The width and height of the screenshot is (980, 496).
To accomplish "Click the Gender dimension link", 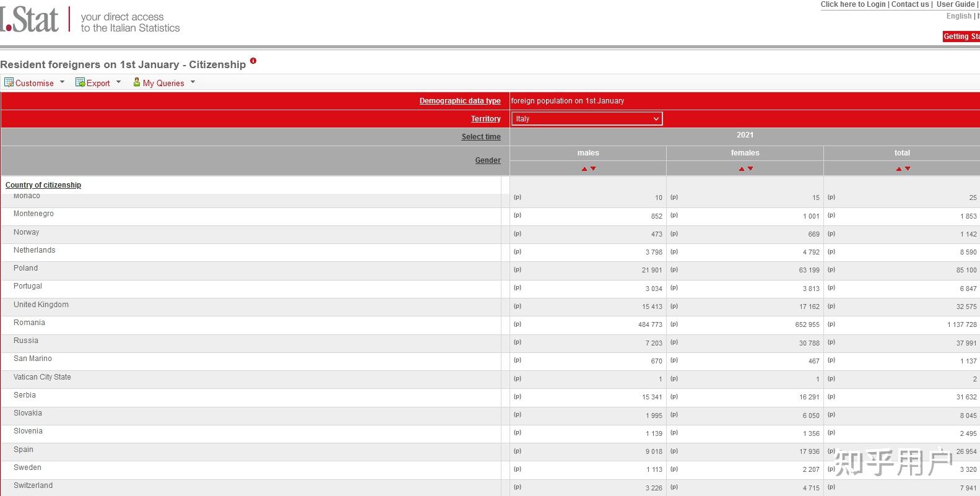I will pos(488,160).
